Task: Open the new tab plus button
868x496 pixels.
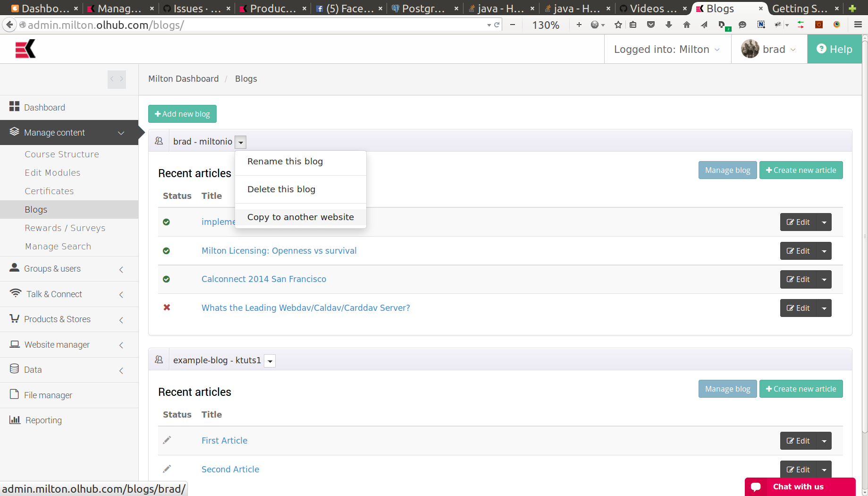Action: pos(852,9)
